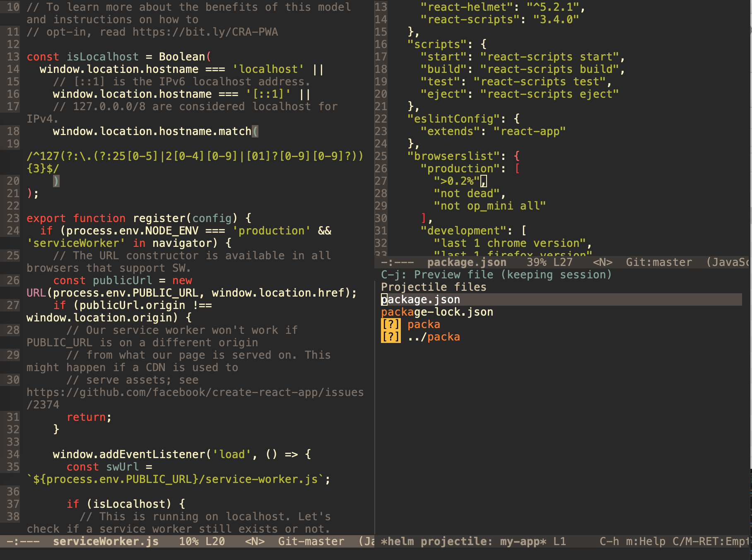Click package.json buffer name in mode line
752x560 pixels.
pos(467,262)
